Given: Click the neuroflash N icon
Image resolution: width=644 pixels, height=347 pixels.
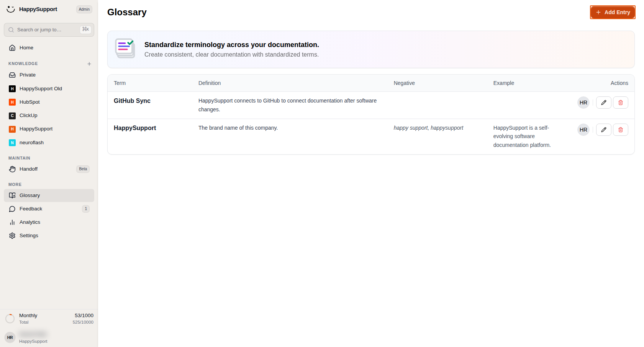Looking at the screenshot, I should 12,143.
